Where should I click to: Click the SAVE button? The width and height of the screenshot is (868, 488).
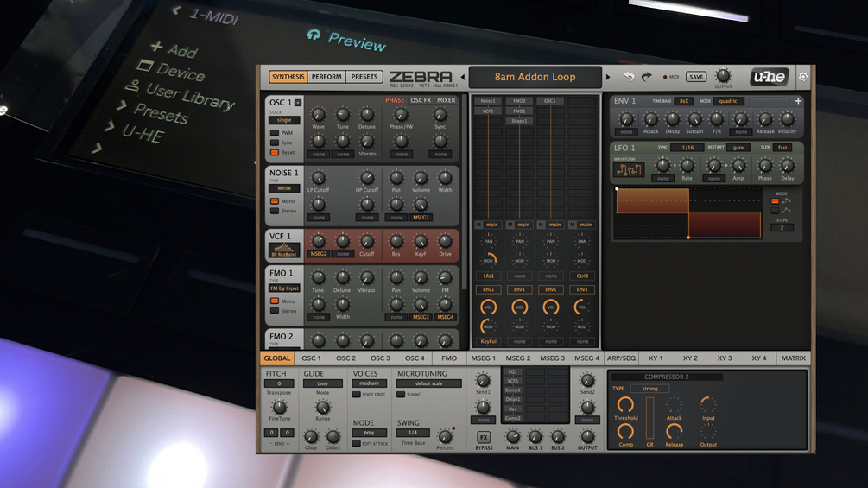click(x=696, y=77)
